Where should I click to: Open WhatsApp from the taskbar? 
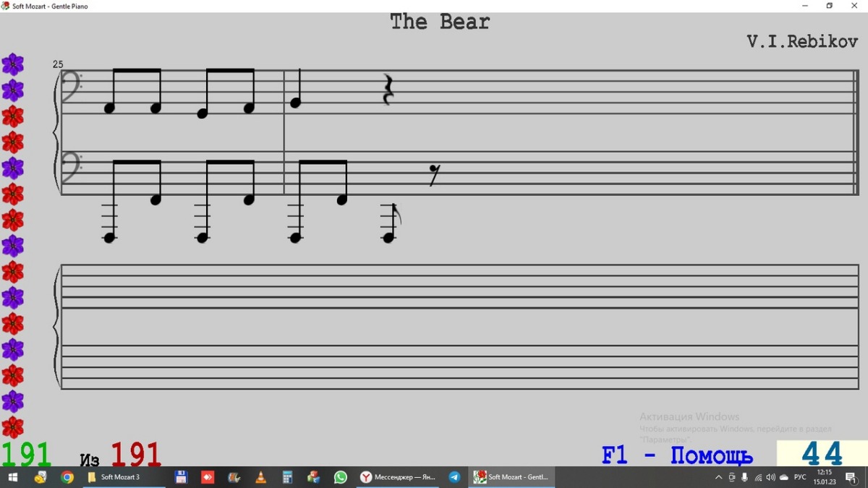point(341,477)
